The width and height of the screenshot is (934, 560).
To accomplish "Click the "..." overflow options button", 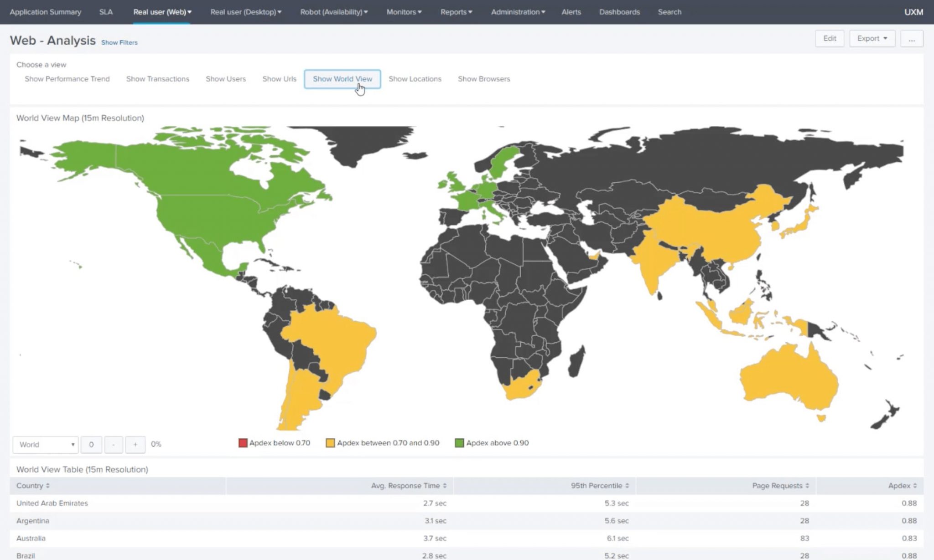I will 912,38.
